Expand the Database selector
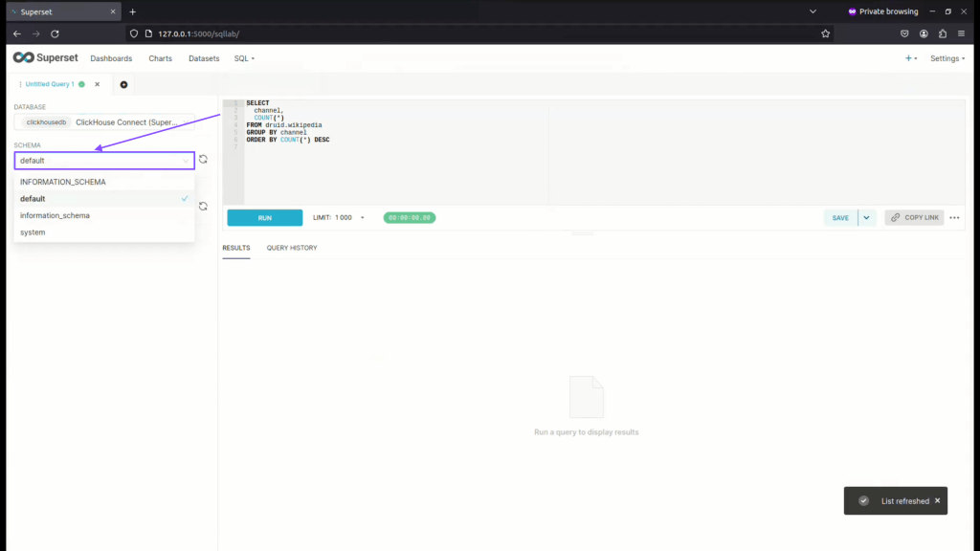Viewport: 980px width, 551px height. coord(103,122)
